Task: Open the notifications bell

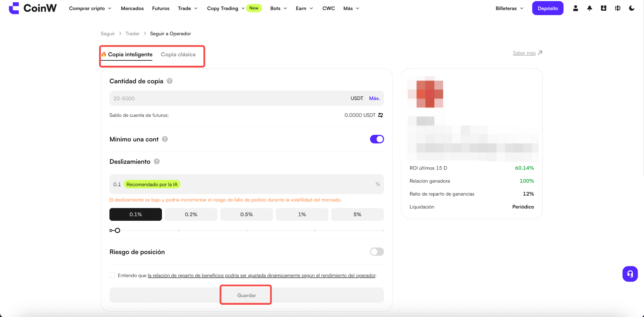Action: (x=590, y=8)
